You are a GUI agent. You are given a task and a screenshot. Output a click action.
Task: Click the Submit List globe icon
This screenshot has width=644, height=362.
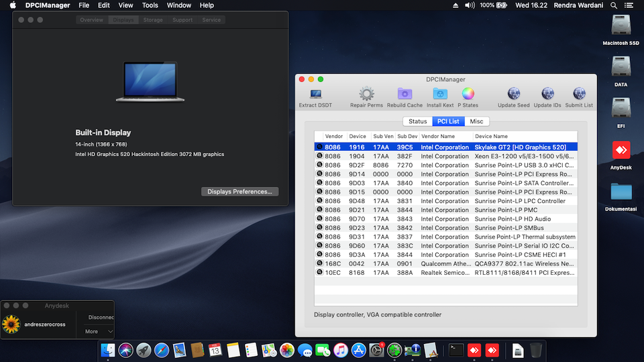(579, 94)
